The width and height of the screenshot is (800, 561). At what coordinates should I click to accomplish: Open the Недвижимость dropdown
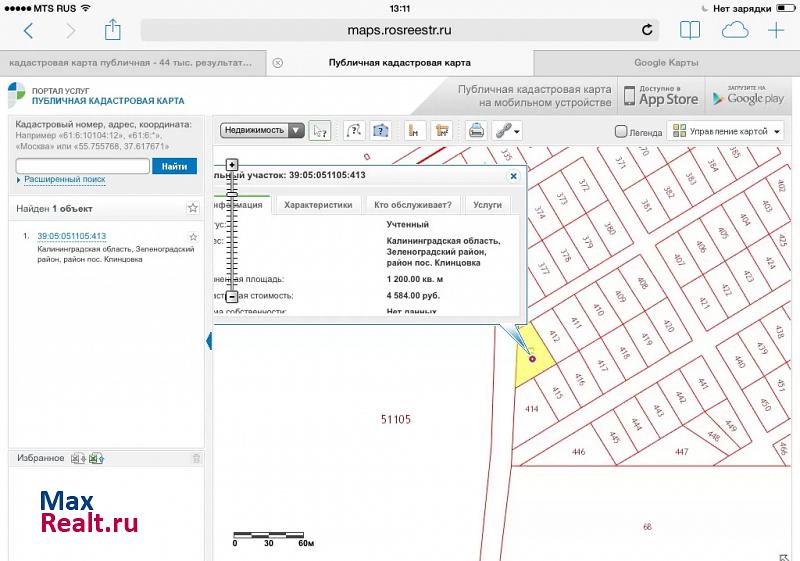tap(263, 130)
